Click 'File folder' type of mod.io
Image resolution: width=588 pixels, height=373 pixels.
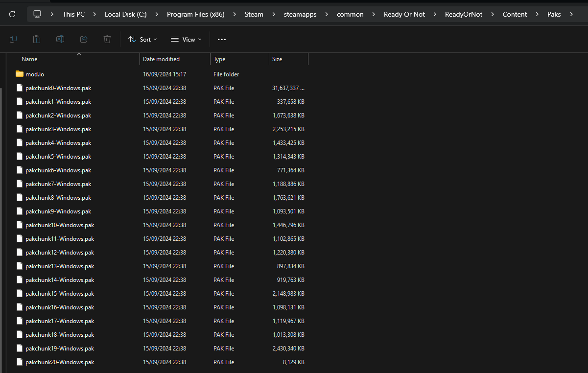pyautogui.click(x=226, y=74)
